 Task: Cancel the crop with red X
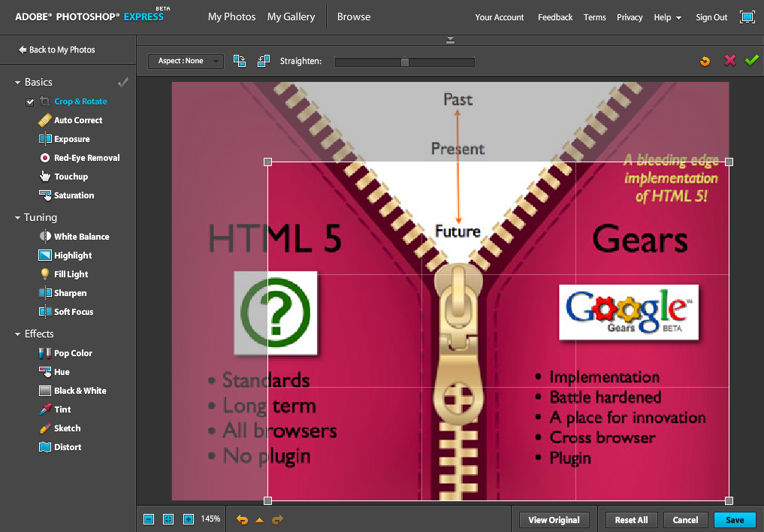[x=730, y=60]
